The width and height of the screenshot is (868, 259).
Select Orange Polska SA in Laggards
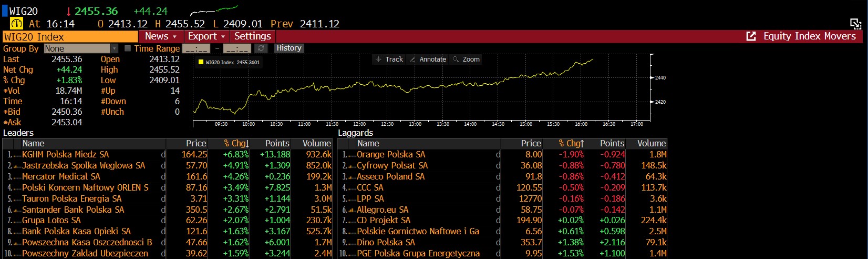[x=502, y=155]
